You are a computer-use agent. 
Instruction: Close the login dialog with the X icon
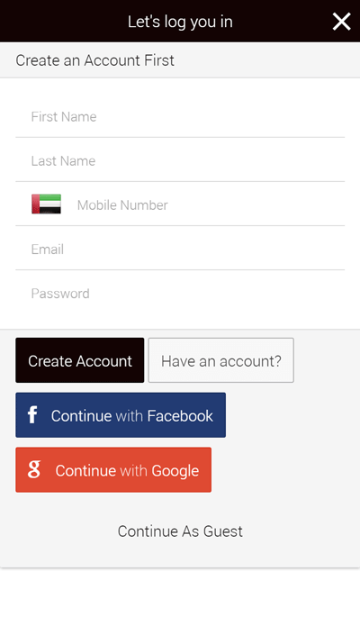(x=341, y=22)
